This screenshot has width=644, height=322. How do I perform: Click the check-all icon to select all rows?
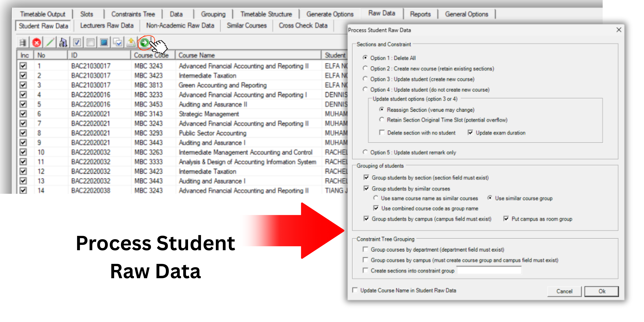77,42
